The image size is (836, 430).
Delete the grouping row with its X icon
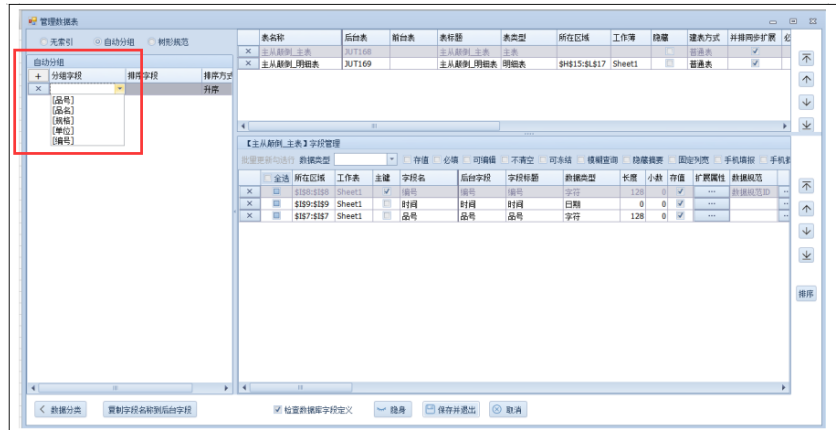click(x=38, y=89)
